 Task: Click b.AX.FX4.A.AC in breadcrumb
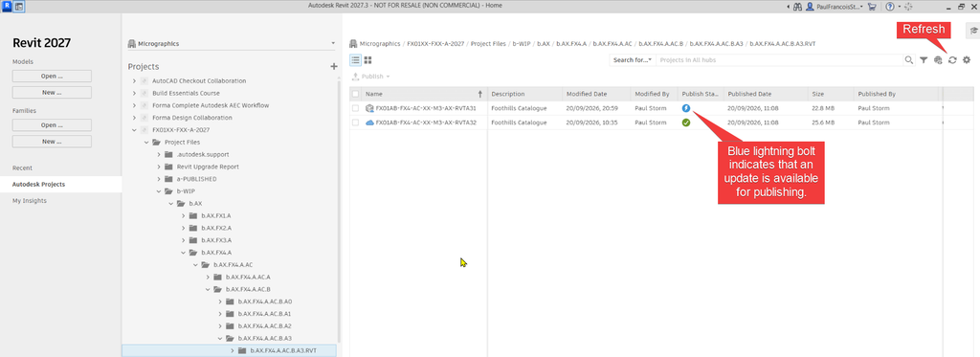point(612,44)
